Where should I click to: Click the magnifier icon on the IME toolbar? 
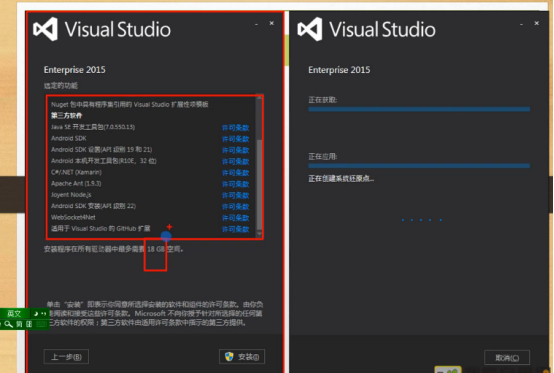click(x=8, y=324)
